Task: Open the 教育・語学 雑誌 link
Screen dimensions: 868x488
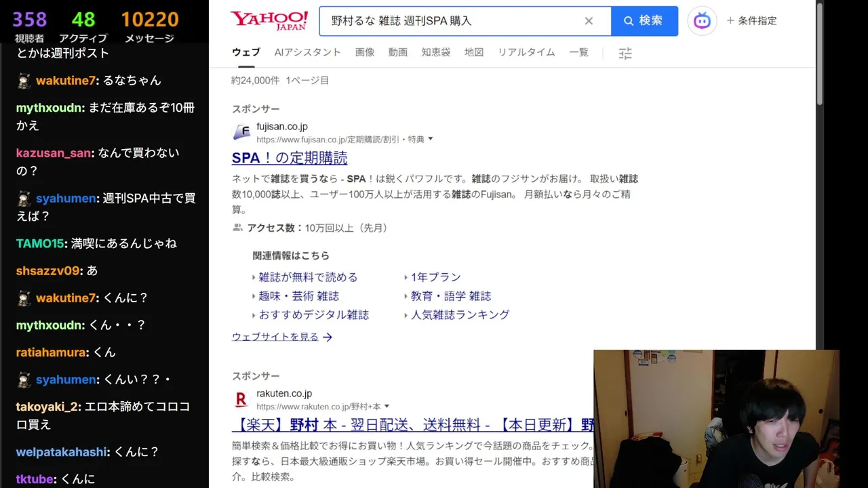Action: click(450, 296)
